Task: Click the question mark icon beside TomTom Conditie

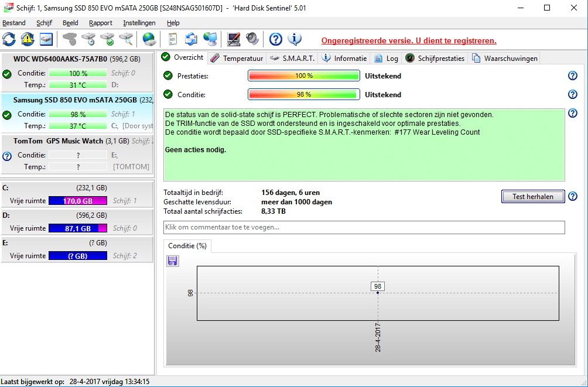Action: (x=7, y=156)
